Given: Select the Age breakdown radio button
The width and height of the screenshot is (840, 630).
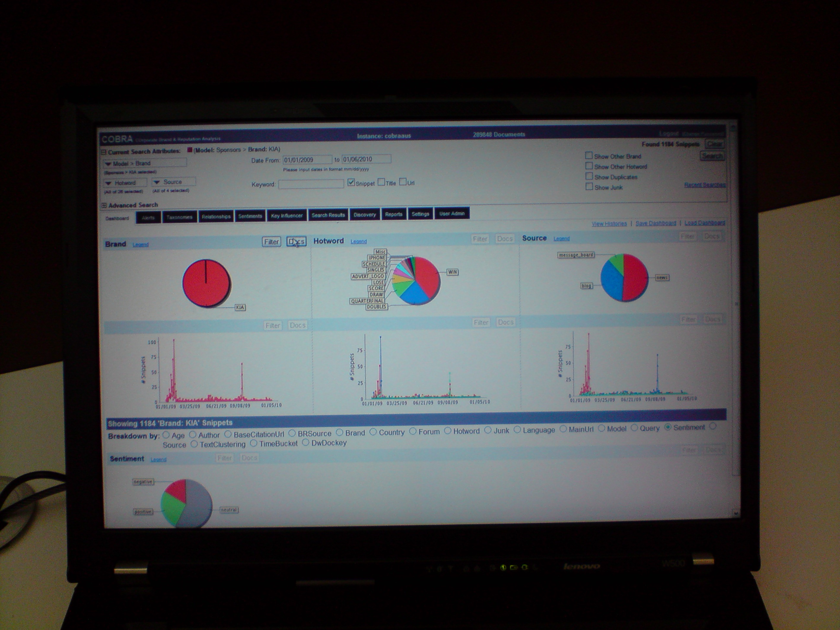Looking at the screenshot, I should point(166,435).
